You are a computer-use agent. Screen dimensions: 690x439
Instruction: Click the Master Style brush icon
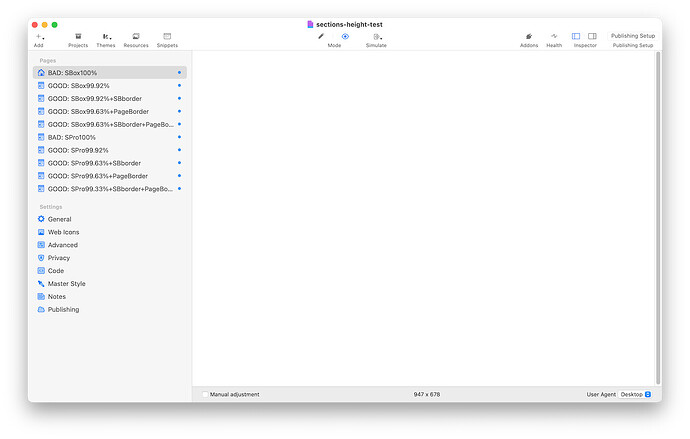[x=41, y=284]
